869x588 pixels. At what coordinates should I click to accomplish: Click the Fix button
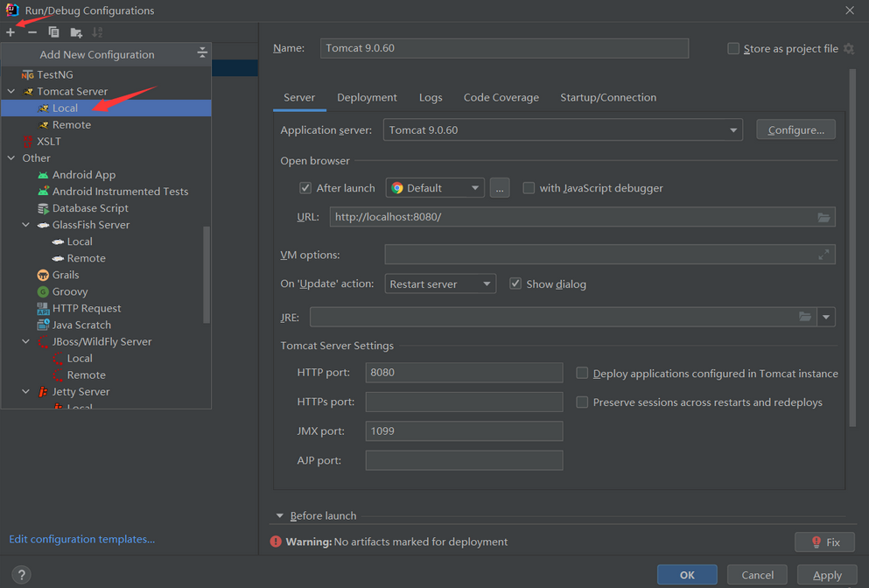point(824,542)
